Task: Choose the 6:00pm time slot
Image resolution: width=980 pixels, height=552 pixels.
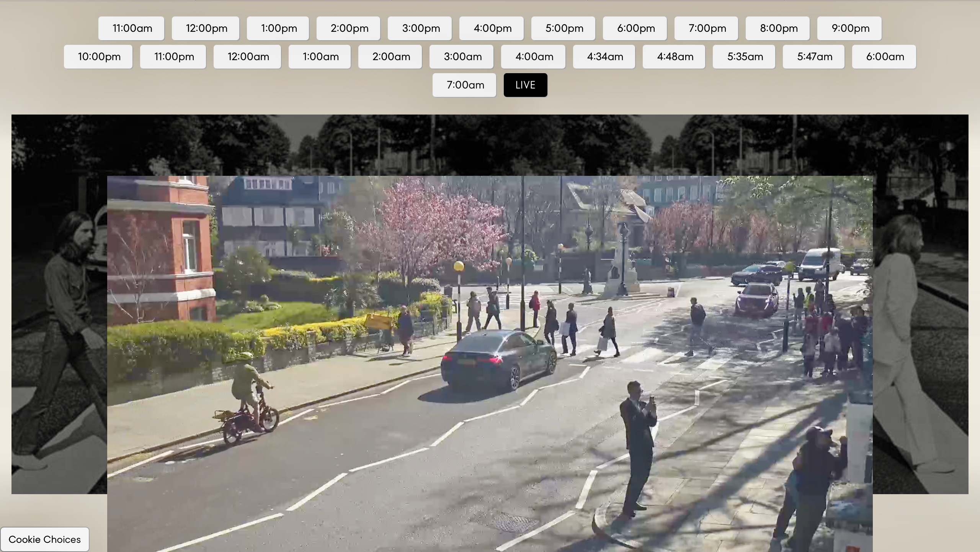Action: tap(635, 28)
